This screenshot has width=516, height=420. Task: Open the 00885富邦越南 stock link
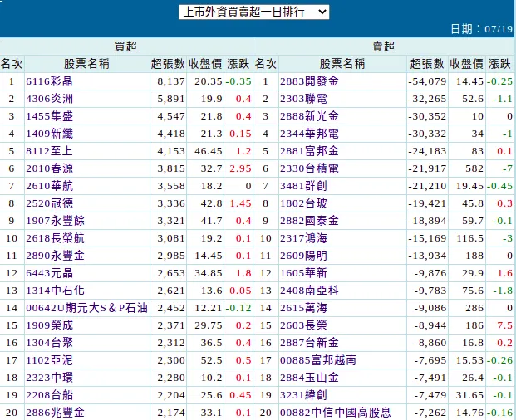(x=318, y=360)
